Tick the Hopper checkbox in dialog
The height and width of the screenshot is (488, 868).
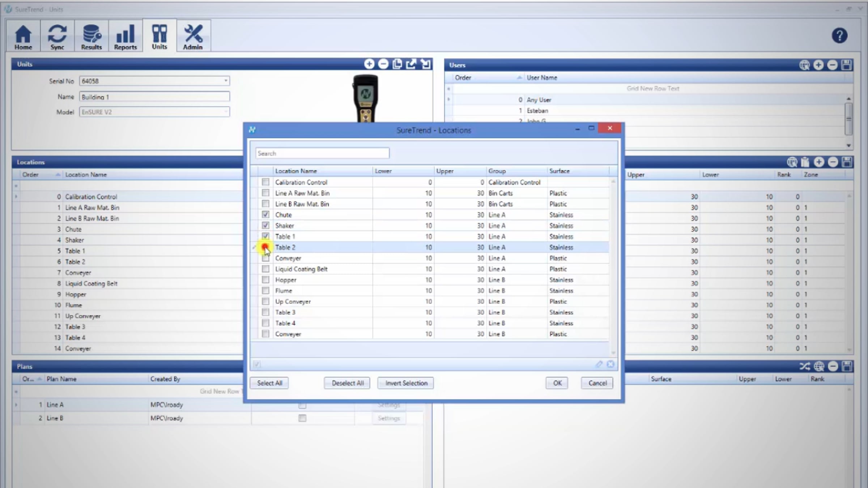click(x=265, y=279)
